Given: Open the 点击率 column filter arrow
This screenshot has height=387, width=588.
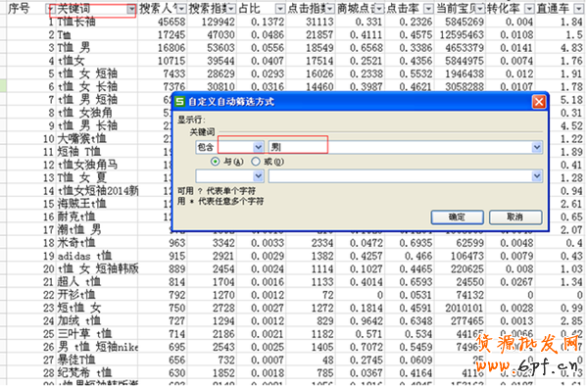Looking at the screenshot, I should coord(428,9).
